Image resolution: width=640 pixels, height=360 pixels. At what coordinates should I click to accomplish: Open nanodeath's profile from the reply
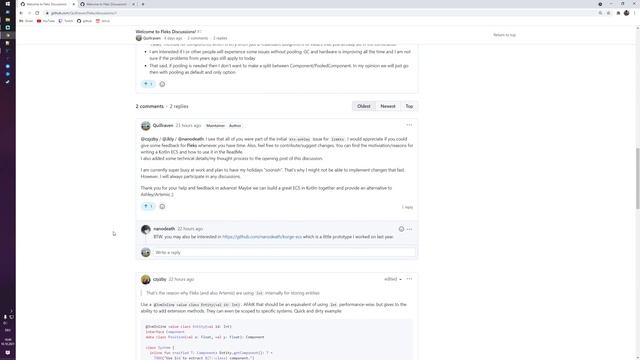(x=164, y=229)
